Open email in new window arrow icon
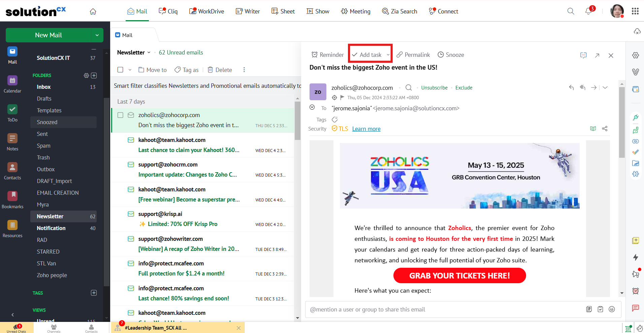The image size is (644, 333). (597, 55)
